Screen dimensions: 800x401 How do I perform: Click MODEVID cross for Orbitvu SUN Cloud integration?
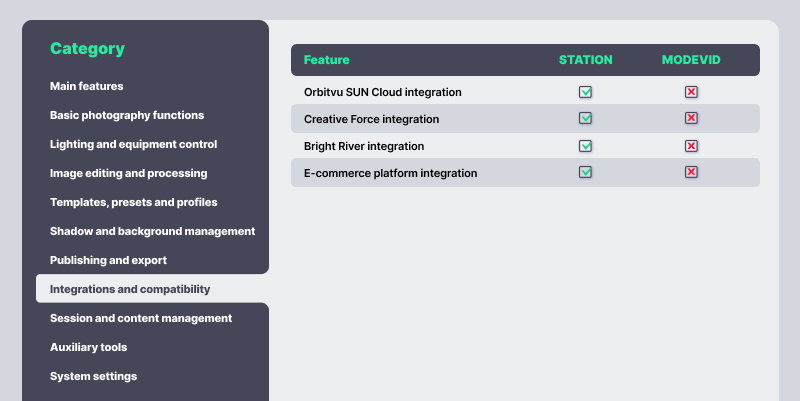tap(691, 92)
